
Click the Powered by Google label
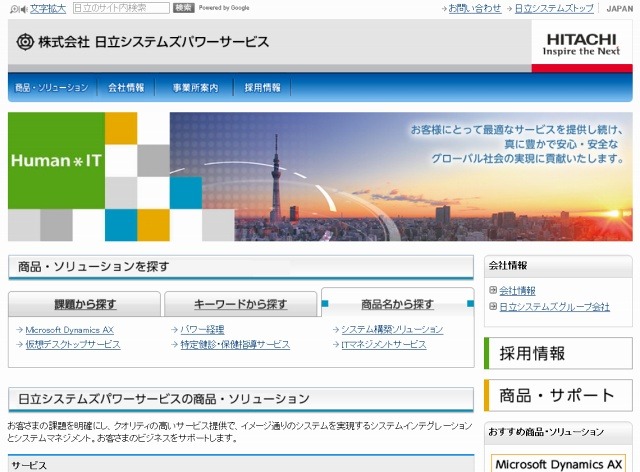(224, 8)
